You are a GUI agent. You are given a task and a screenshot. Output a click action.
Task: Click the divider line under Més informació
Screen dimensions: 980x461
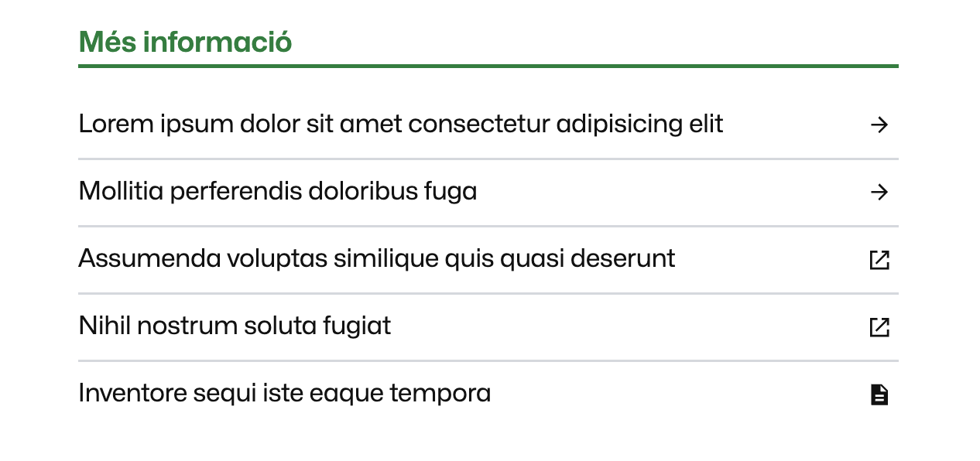[x=488, y=67]
